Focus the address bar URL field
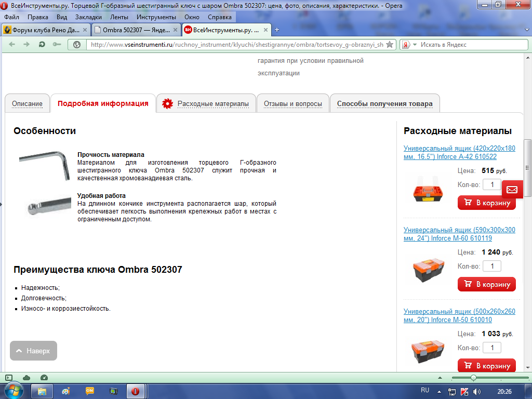This screenshot has height=399, width=532. coord(236,45)
